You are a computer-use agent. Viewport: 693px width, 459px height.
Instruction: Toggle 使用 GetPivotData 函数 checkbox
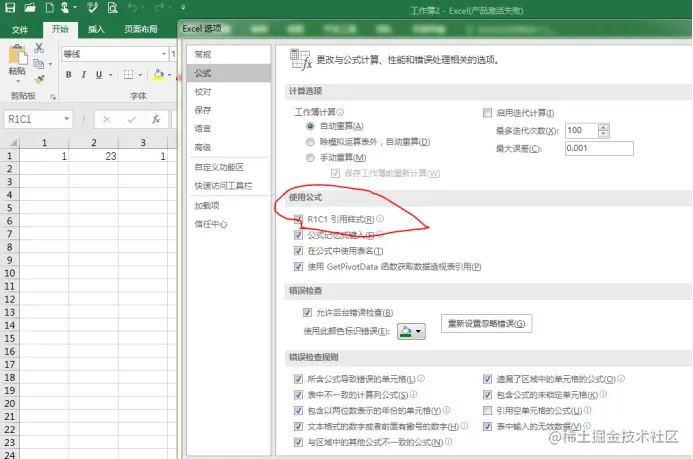click(x=298, y=266)
